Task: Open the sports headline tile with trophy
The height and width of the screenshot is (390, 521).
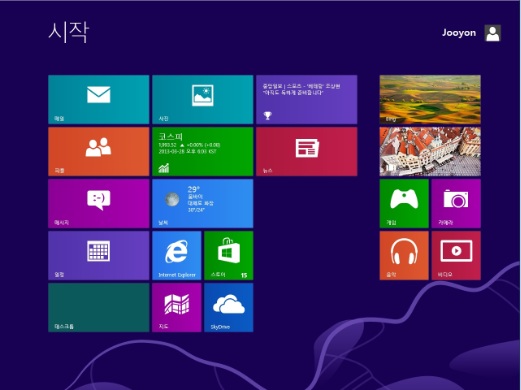Action: pyautogui.click(x=307, y=99)
